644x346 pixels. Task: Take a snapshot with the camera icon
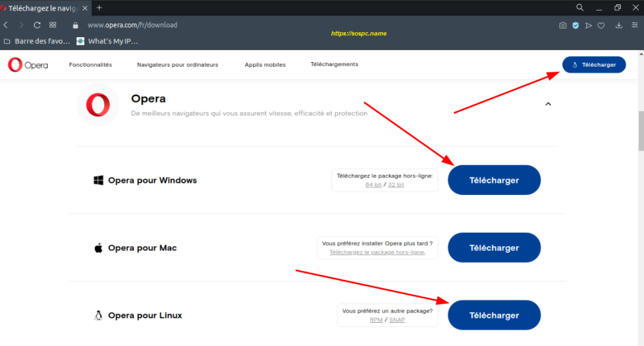[563, 25]
